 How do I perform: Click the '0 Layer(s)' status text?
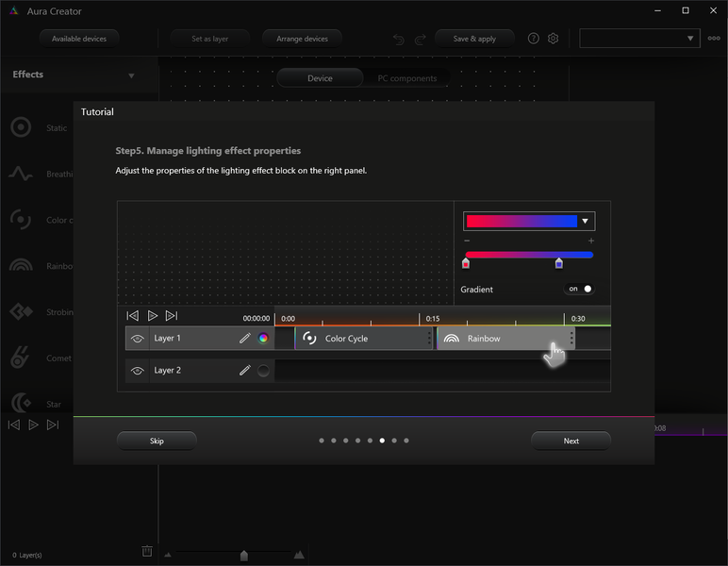tap(27, 555)
